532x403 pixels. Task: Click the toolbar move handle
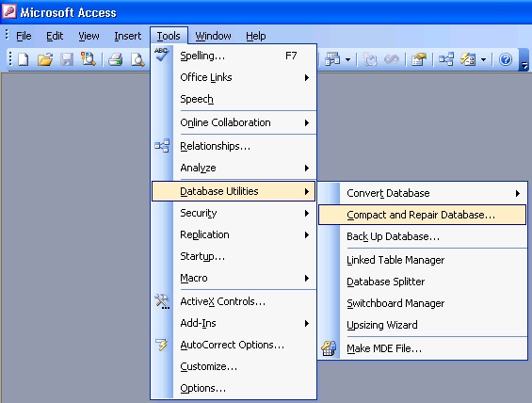pos(10,59)
